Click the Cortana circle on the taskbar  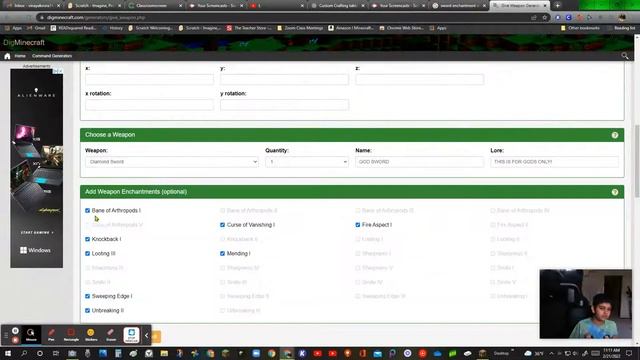(x=40, y=353)
